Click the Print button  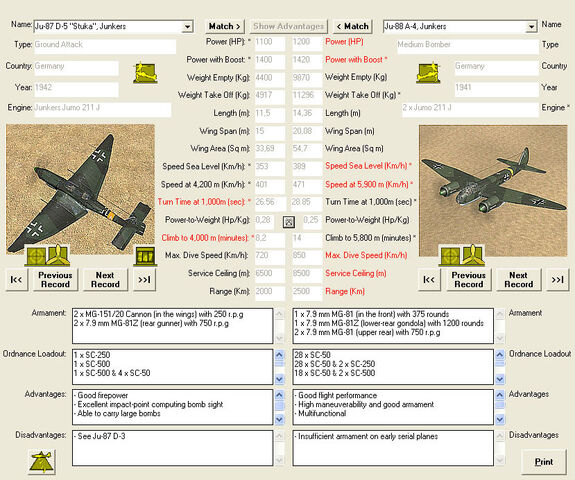pyautogui.click(x=544, y=462)
